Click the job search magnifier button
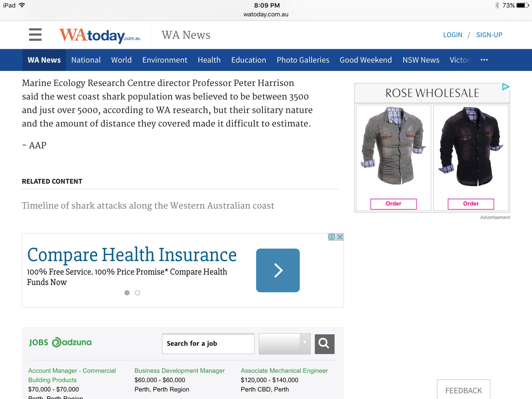 pos(324,344)
